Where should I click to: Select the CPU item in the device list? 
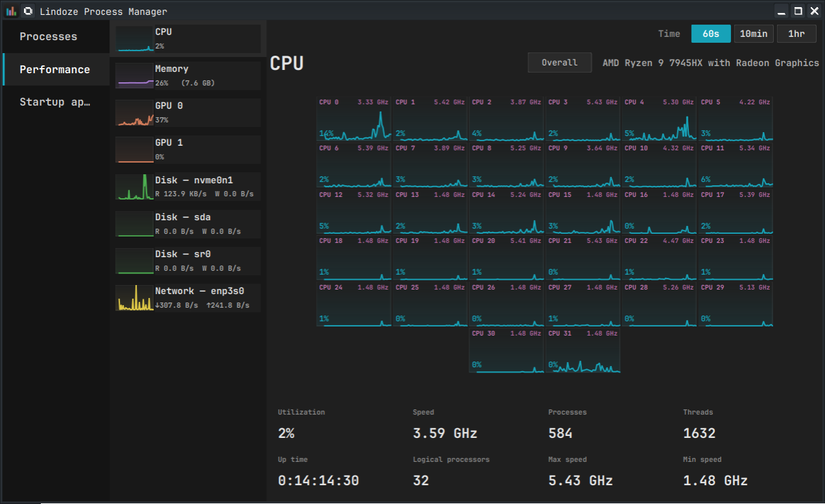[188, 39]
